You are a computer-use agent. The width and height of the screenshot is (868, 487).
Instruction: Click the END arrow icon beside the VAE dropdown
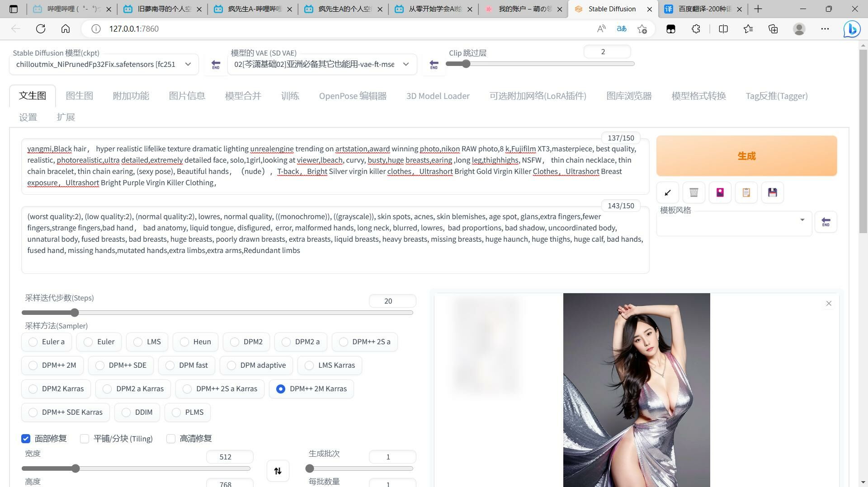[x=434, y=65]
